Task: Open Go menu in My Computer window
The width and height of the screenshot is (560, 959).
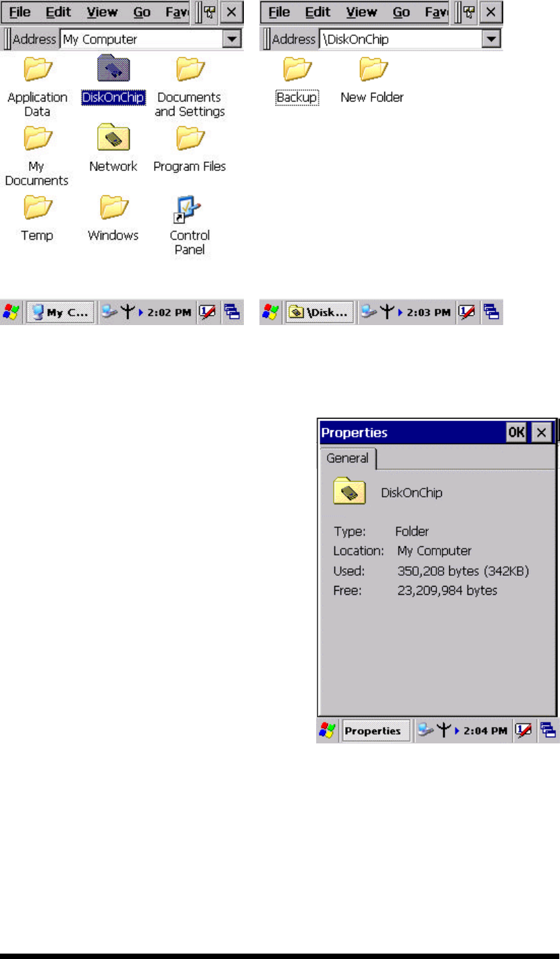Action: pos(142,12)
